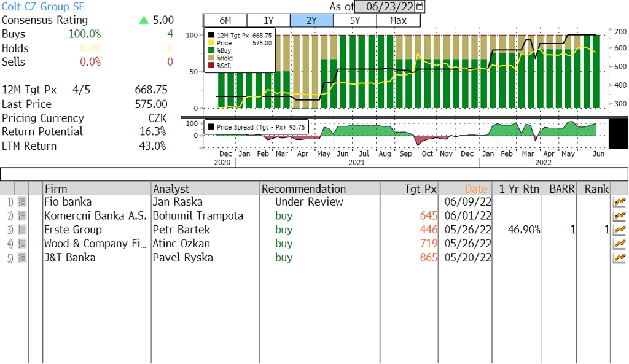This screenshot has width=629, height=364.
Task: Sort by the 1 Yr Rtn column header
Action: coord(517,188)
